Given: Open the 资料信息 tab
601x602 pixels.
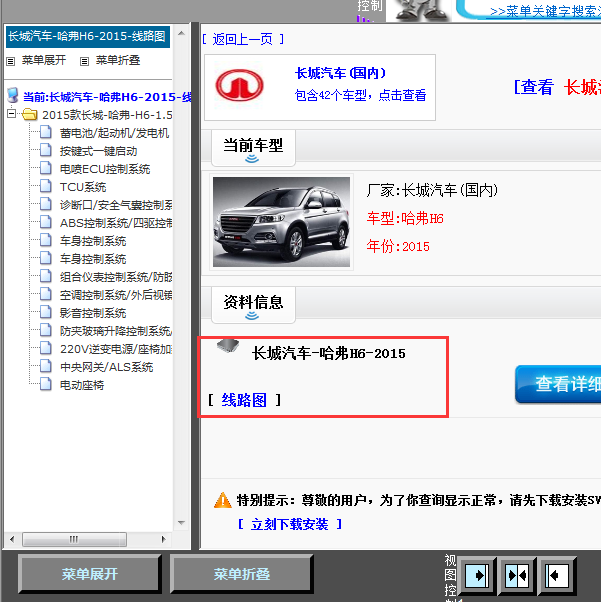Looking at the screenshot, I should point(253,305).
